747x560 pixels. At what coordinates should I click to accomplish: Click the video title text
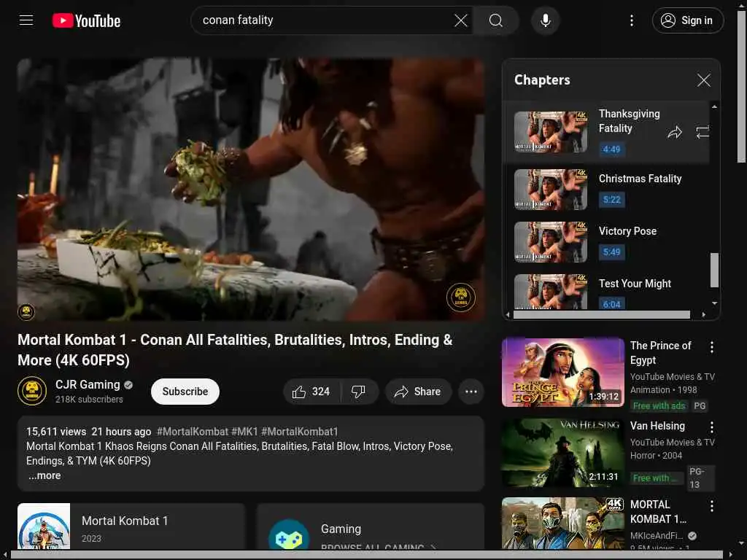point(235,350)
